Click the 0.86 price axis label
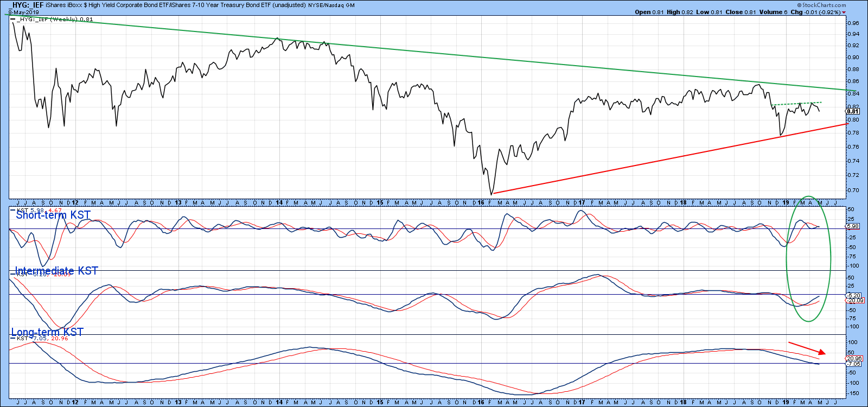868x407 pixels. click(853, 81)
